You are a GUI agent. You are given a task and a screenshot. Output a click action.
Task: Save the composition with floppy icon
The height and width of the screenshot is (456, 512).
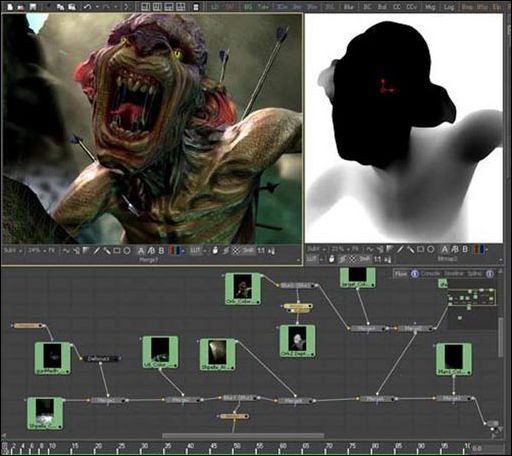pos(33,7)
